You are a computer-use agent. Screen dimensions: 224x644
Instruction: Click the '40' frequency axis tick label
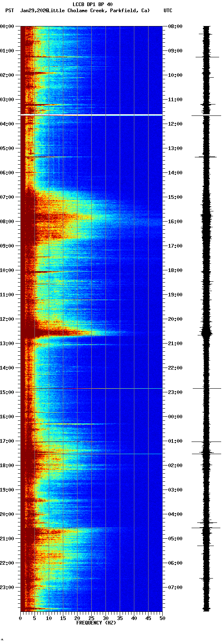click(x=134, y=618)
